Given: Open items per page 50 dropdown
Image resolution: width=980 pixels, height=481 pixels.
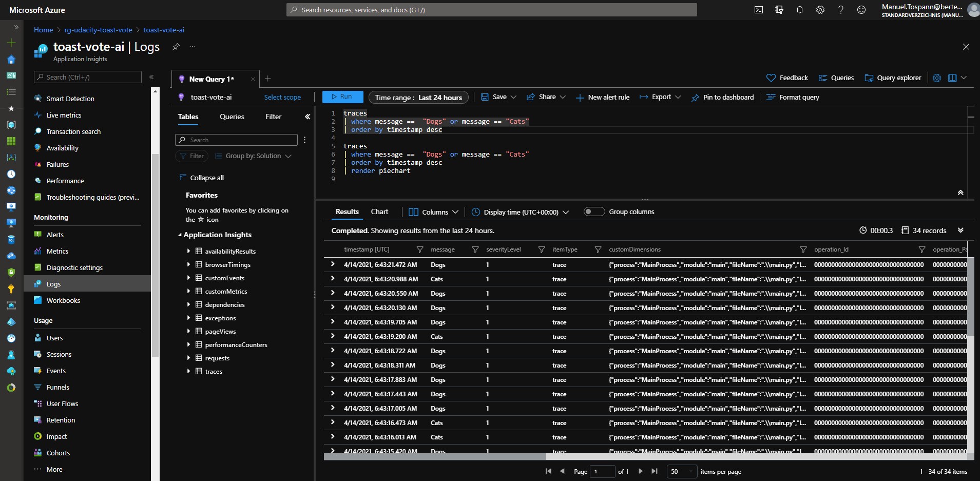Looking at the screenshot, I should point(681,471).
